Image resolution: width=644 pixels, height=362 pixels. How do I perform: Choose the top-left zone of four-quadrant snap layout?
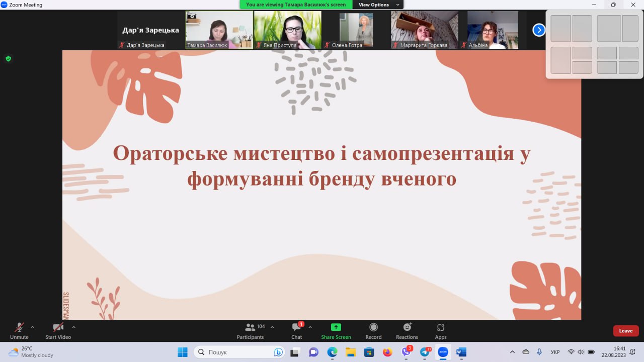(x=607, y=53)
